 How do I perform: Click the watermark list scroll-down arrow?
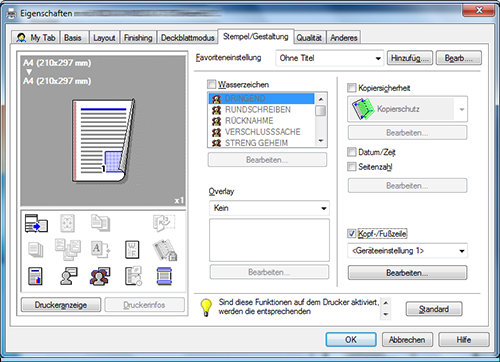click(321, 141)
